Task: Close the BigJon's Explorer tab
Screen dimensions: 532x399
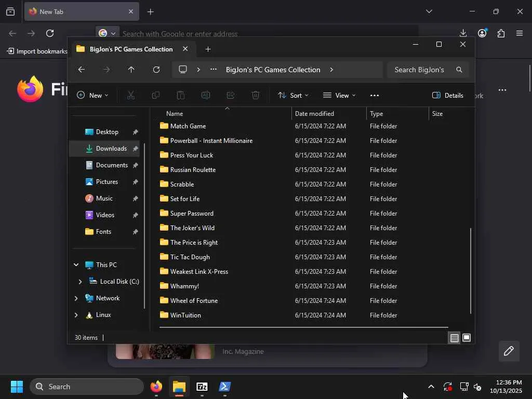Action: [185, 49]
